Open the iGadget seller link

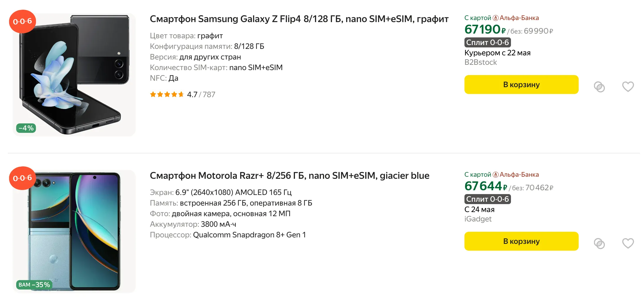coord(478,219)
